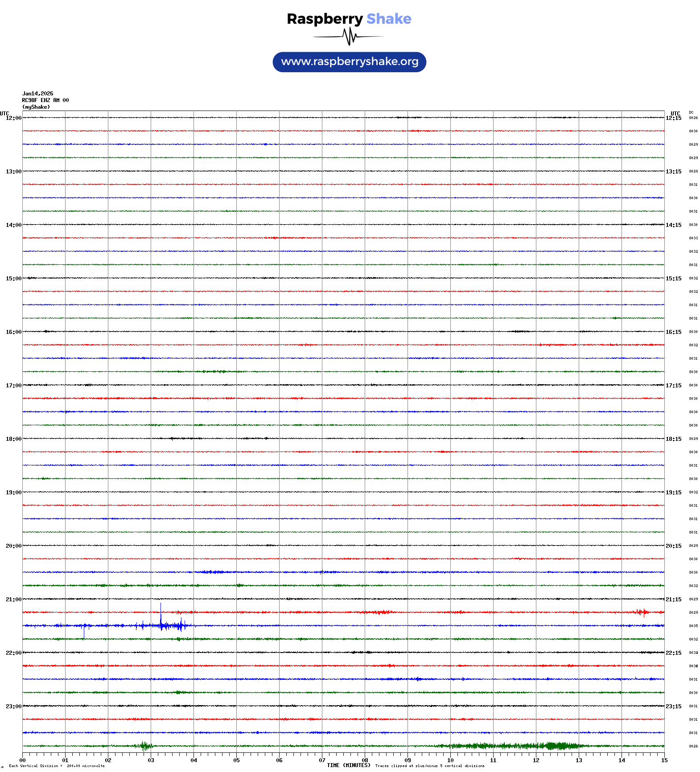Screen dimensions: 700x772
Task: Click the (myShake) station name text
Action: tap(36, 107)
